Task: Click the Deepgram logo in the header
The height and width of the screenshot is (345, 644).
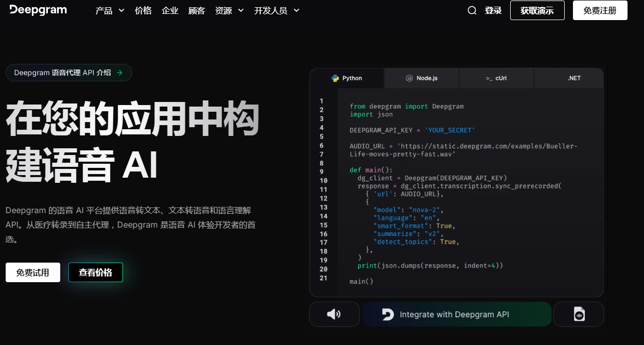Action: coord(38,10)
